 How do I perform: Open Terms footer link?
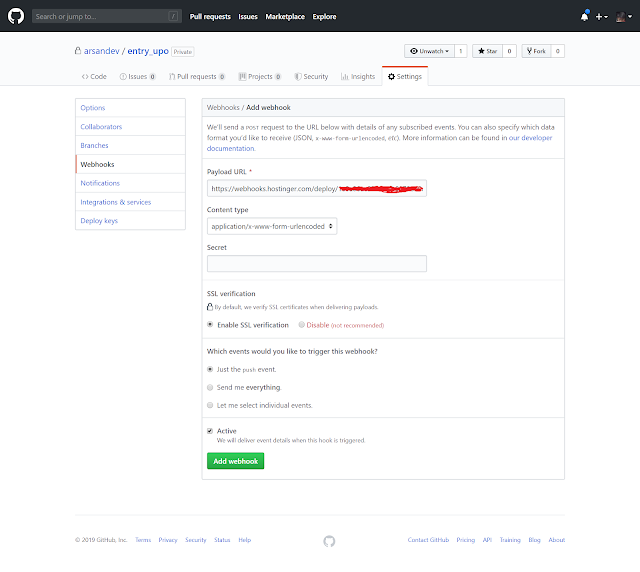click(143, 540)
